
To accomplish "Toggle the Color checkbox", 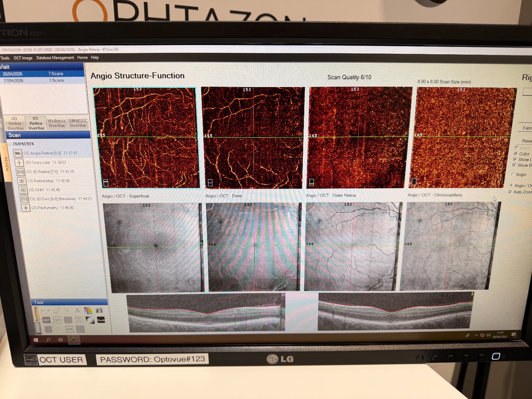I will tap(516, 154).
